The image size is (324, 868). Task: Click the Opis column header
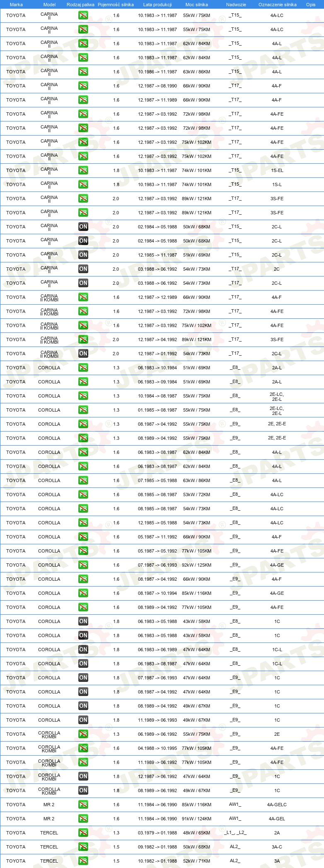pos(311,5)
